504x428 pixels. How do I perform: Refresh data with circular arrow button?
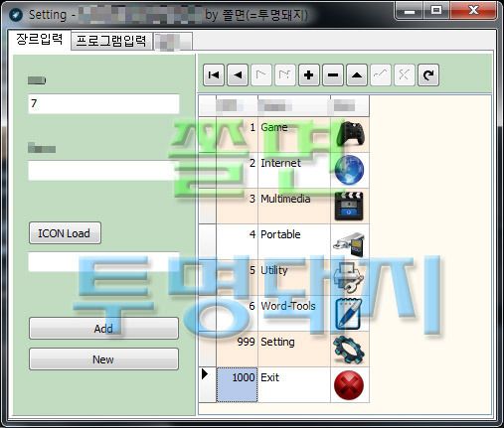point(428,75)
